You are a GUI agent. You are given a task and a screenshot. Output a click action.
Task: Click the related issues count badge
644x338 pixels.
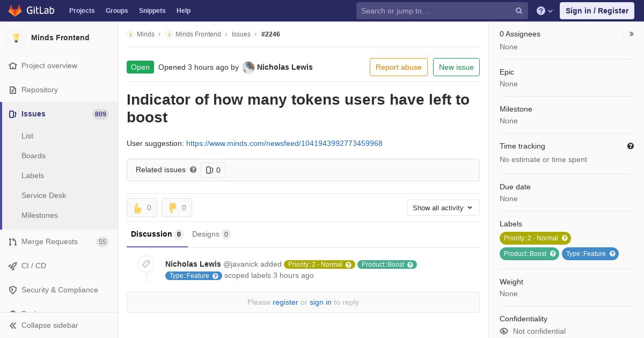213,170
